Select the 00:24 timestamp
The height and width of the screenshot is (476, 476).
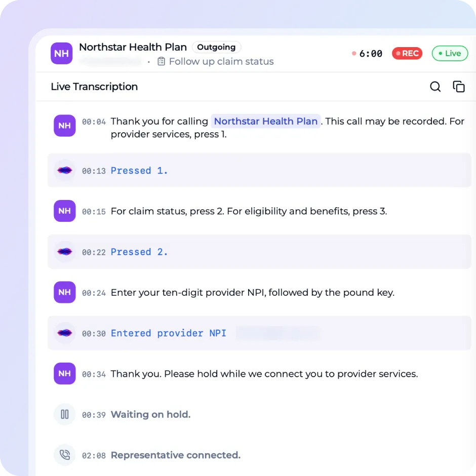94,293
